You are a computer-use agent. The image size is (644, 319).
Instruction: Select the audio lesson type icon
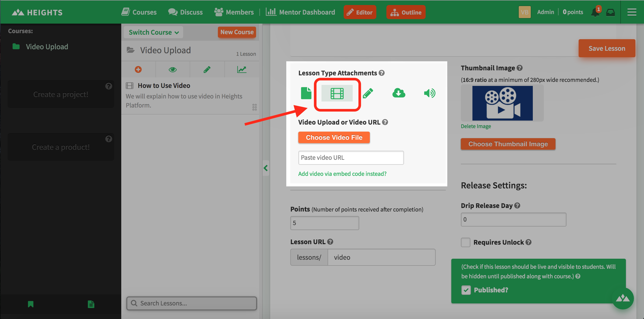pyautogui.click(x=430, y=93)
